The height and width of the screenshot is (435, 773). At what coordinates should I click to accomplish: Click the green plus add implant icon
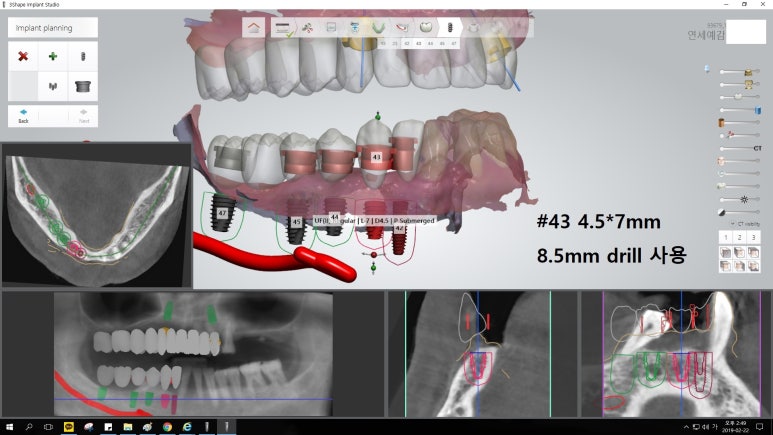point(52,57)
